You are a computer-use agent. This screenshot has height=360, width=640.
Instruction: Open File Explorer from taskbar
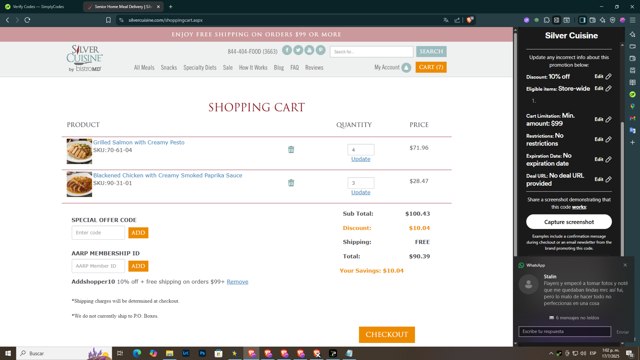click(169, 353)
